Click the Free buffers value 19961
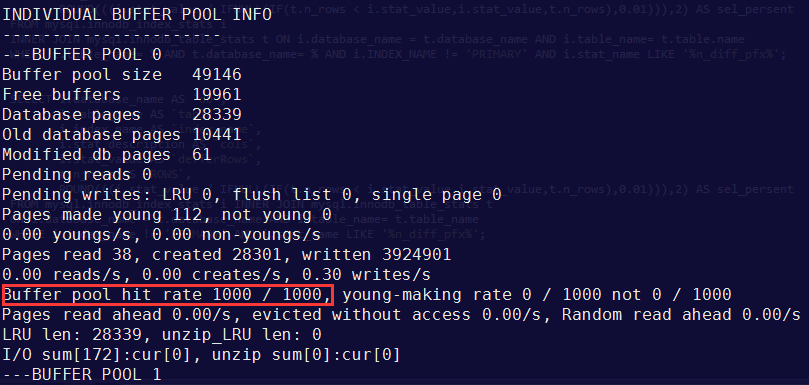 [217, 94]
